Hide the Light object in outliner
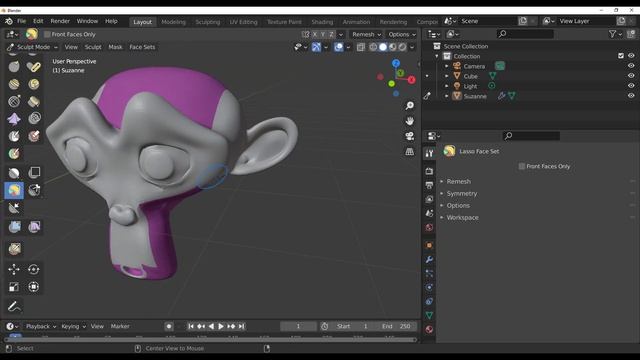Image resolution: width=640 pixels, height=360 pixels. point(631,86)
